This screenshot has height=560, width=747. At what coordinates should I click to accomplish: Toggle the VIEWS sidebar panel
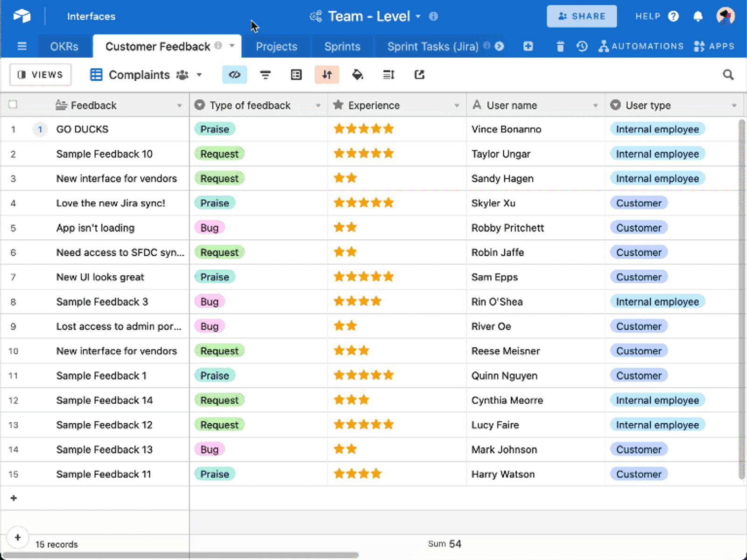[x=41, y=75]
